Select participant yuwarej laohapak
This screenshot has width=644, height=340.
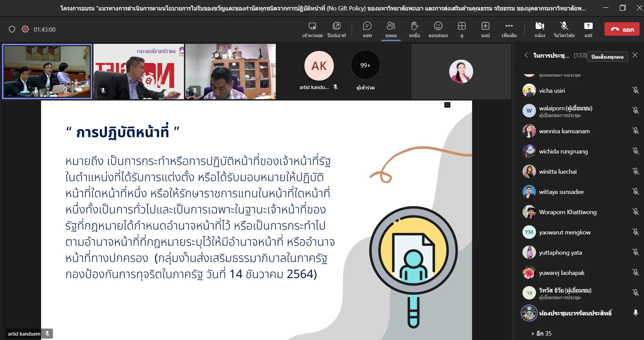[579, 273]
